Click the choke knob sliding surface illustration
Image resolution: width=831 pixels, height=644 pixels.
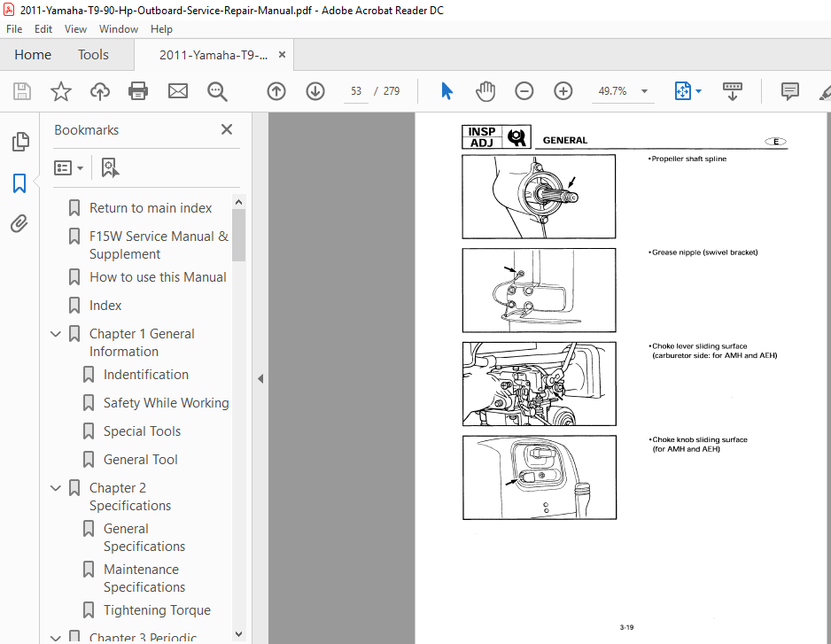(x=539, y=477)
